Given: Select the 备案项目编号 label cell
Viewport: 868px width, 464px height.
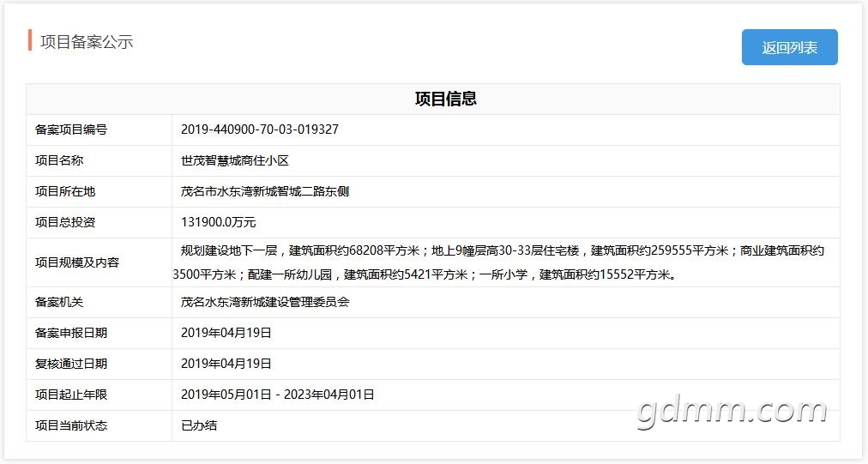Looking at the screenshot, I should pyautogui.click(x=99, y=130).
